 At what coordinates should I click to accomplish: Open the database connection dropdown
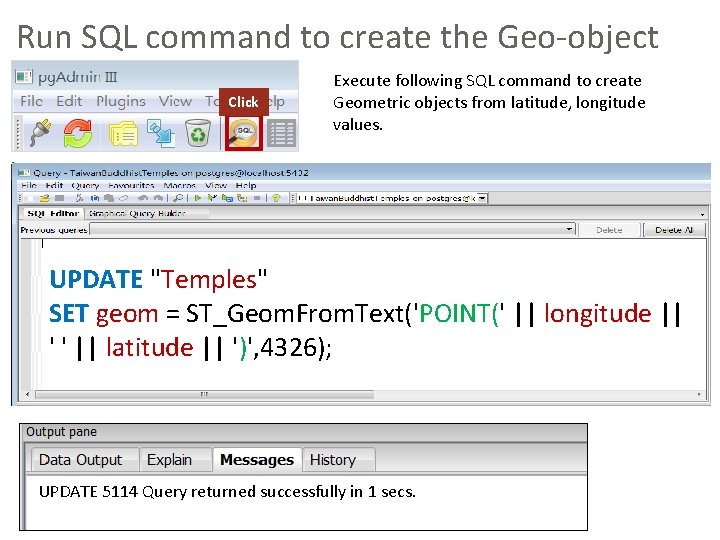tap(482, 198)
